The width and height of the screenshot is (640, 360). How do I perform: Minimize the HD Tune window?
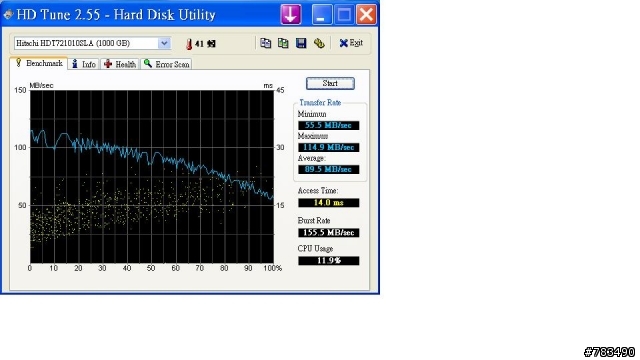(x=322, y=14)
